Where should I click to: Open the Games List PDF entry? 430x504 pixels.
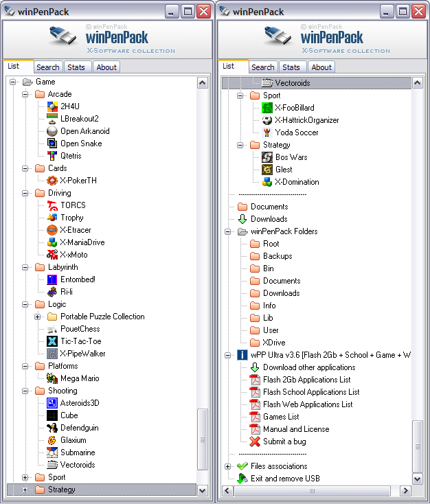(281, 417)
